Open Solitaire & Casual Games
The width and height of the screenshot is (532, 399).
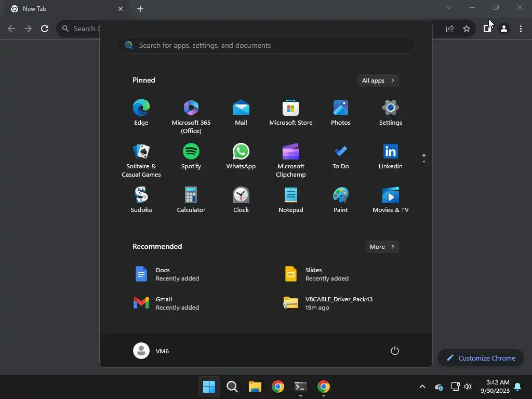[141, 161]
